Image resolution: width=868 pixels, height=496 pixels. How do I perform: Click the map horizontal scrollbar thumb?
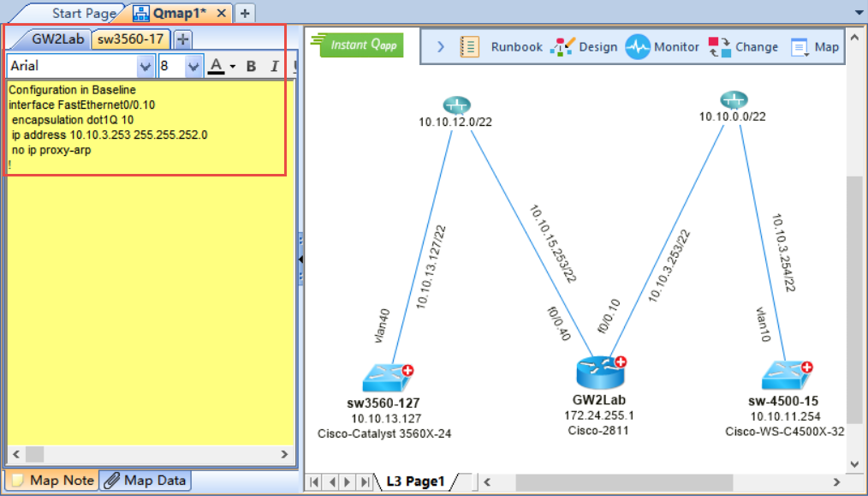tap(624, 482)
